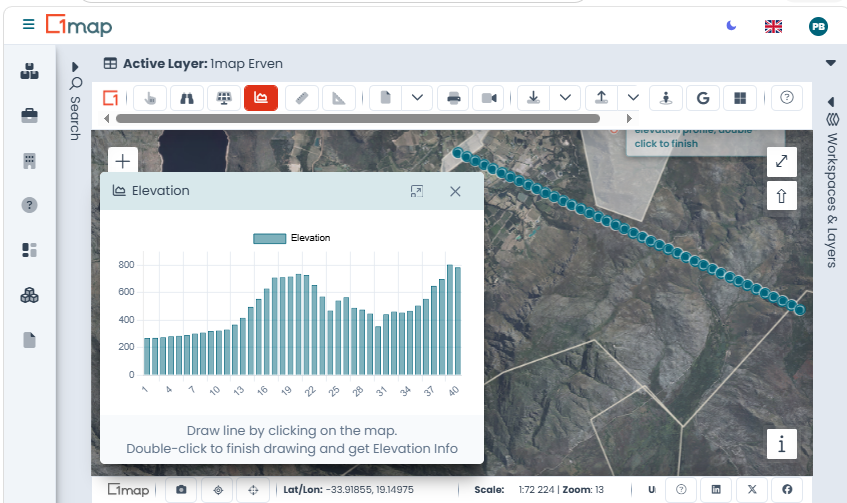Screen dimensions: 847x503
Task: Select the triangle angle measure tool
Action: [x=339, y=98]
